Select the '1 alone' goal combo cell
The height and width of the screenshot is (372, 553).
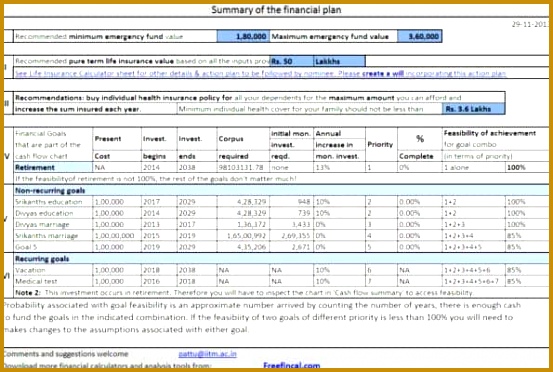tap(473, 167)
